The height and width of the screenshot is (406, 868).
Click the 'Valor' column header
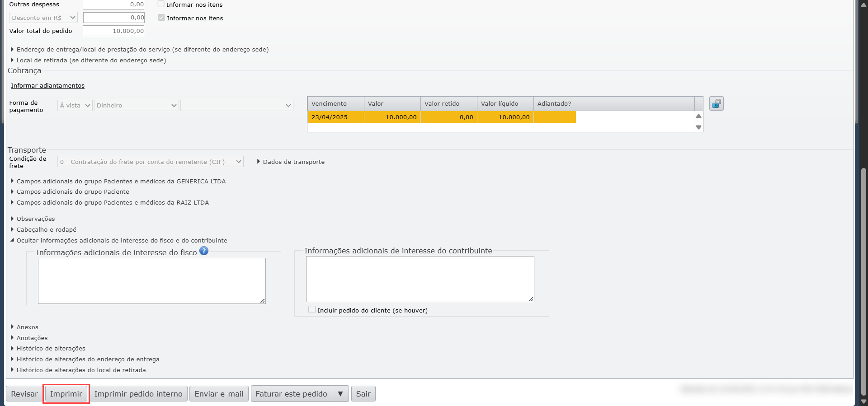[x=392, y=103]
